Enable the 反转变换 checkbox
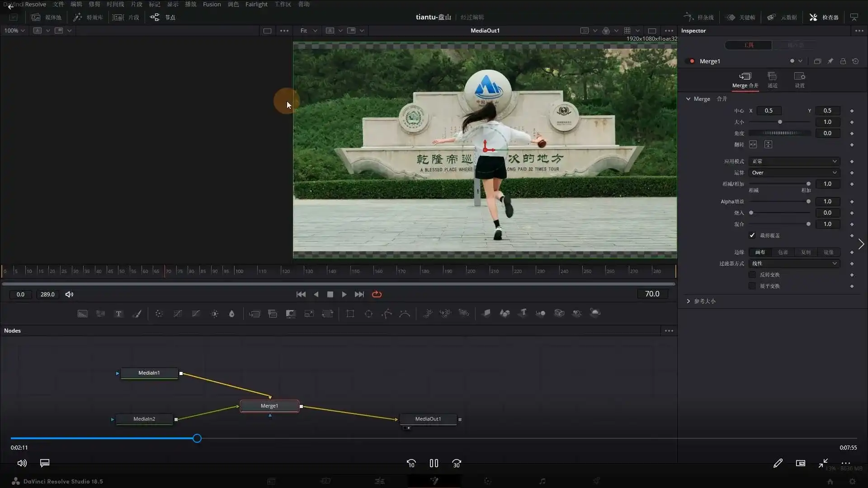Image resolution: width=868 pixels, height=488 pixels. pyautogui.click(x=752, y=275)
